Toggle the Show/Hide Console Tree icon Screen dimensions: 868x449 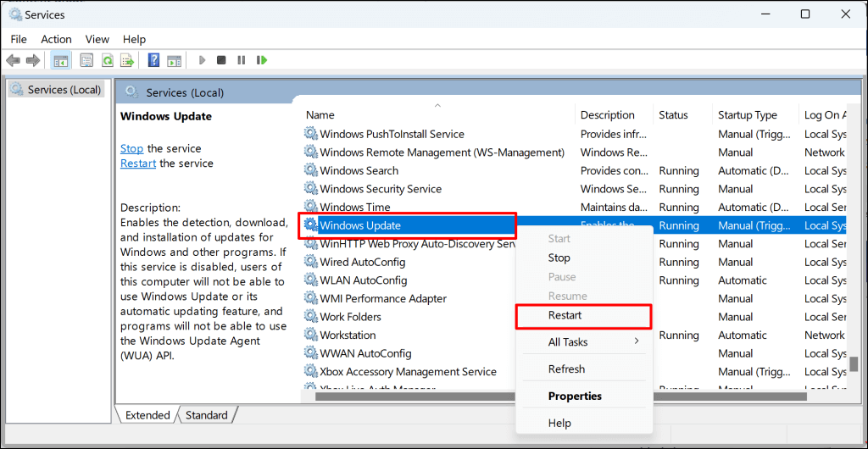coord(60,60)
